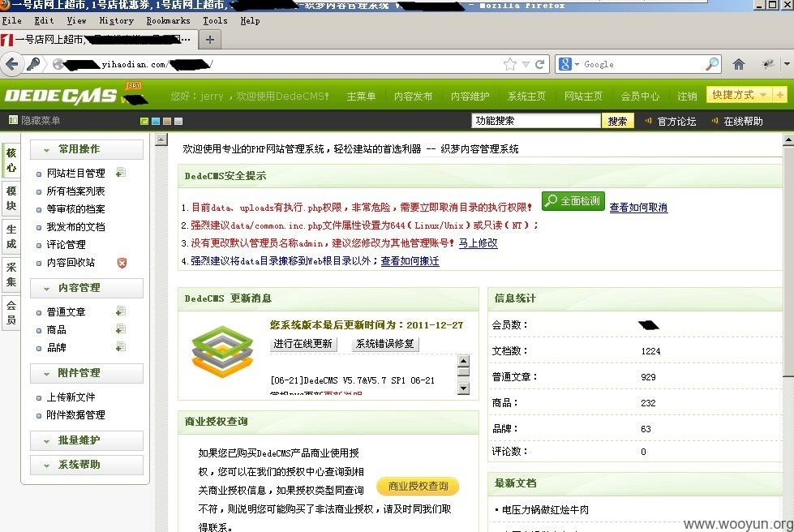Click the 进行在线更新 button

coord(303,344)
